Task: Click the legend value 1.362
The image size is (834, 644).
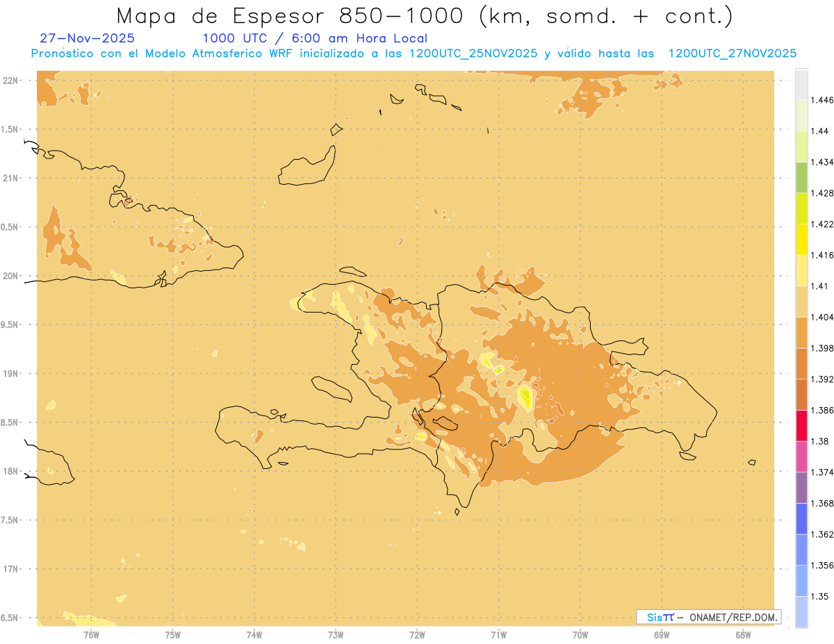Action: (821, 534)
